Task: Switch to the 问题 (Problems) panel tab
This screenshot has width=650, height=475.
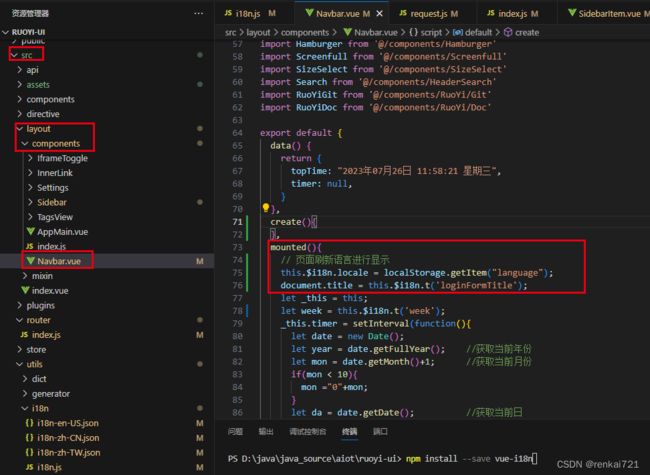Action: tap(235, 431)
